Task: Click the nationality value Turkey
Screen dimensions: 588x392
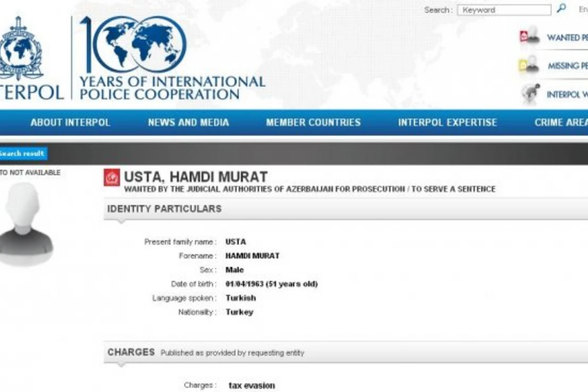Action: click(240, 312)
